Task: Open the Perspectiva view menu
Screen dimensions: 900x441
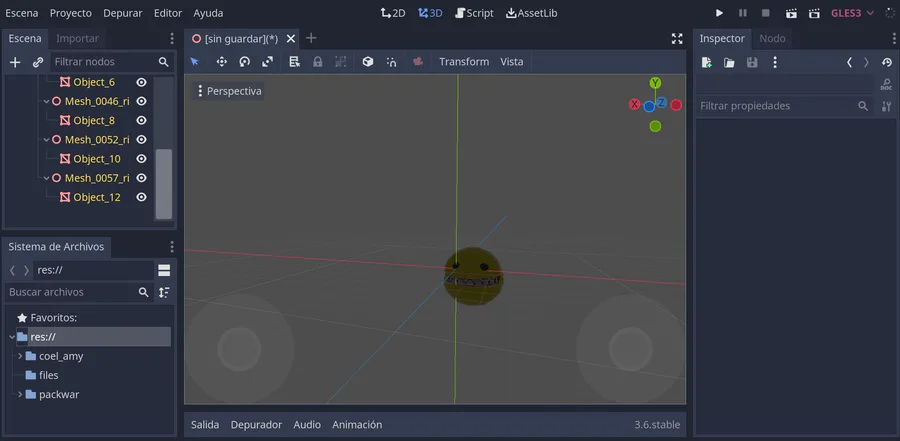Action: click(x=228, y=91)
